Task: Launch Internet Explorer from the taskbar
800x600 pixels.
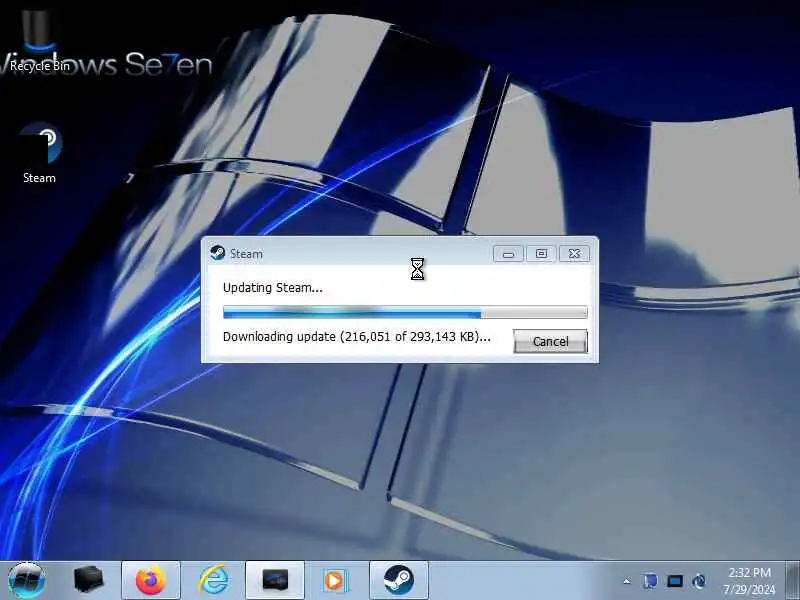Action: 213,580
